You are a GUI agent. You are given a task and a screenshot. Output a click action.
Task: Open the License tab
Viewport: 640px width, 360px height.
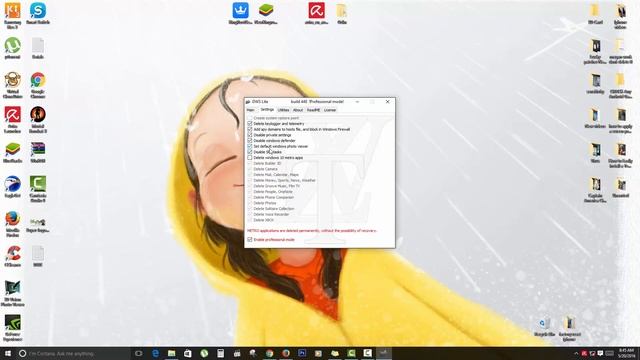tap(330, 110)
